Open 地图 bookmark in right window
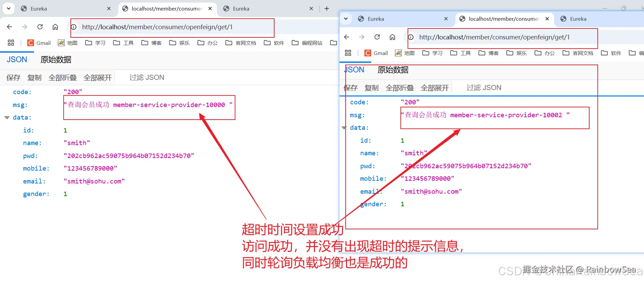The image size is (644, 282). click(405, 53)
